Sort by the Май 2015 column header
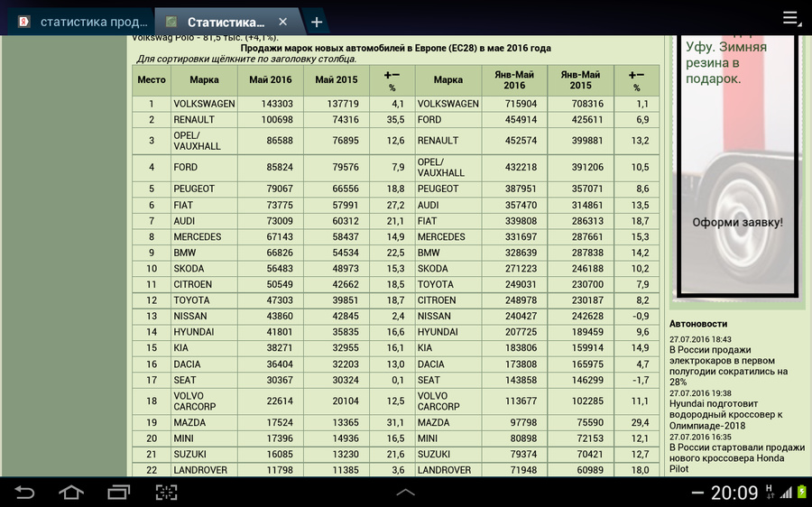 (x=337, y=79)
